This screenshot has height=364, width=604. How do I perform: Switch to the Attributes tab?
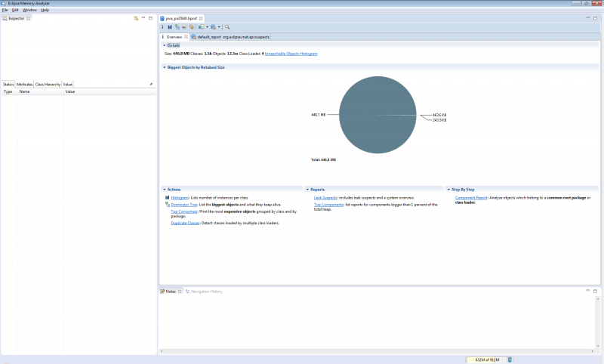click(24, 84)
